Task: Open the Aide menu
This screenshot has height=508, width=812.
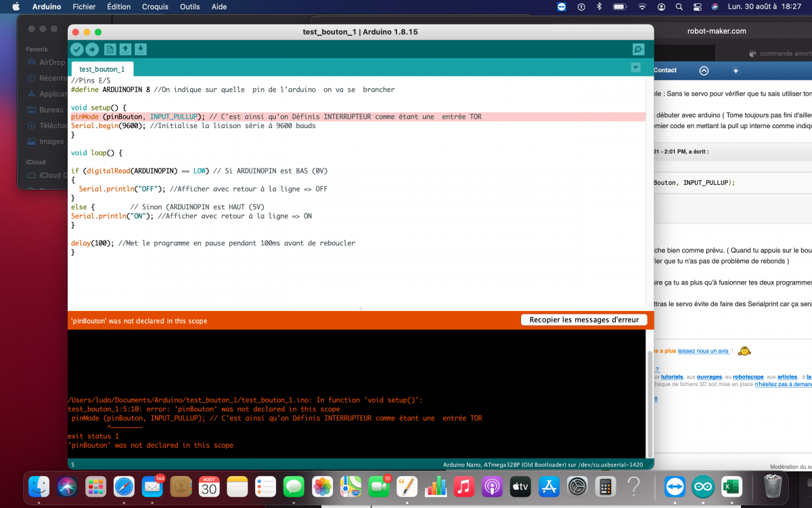Action: tap(219, 7)
